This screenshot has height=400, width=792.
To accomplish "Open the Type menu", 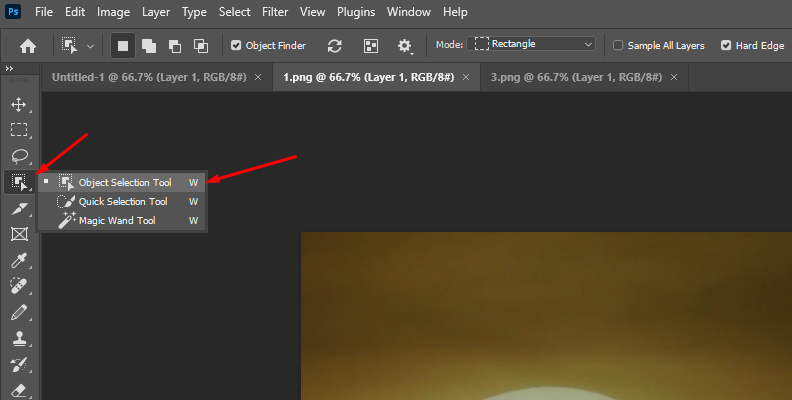I will (194, 12).
